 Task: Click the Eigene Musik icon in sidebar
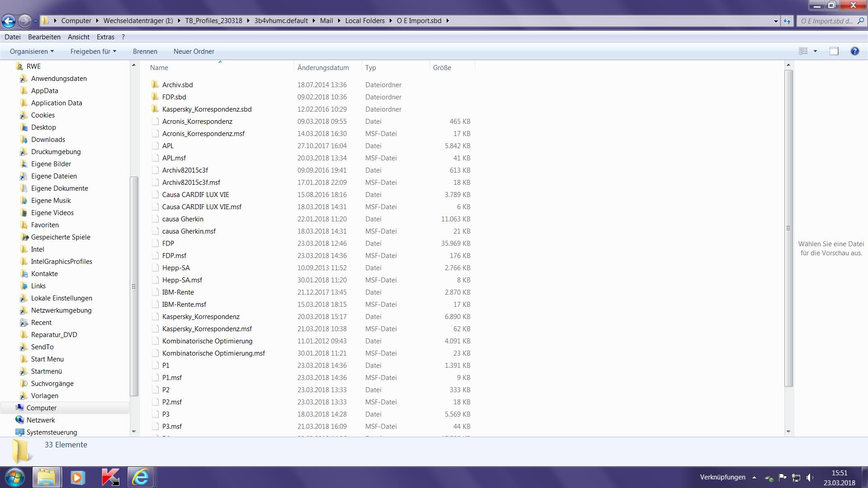point(24,201)
